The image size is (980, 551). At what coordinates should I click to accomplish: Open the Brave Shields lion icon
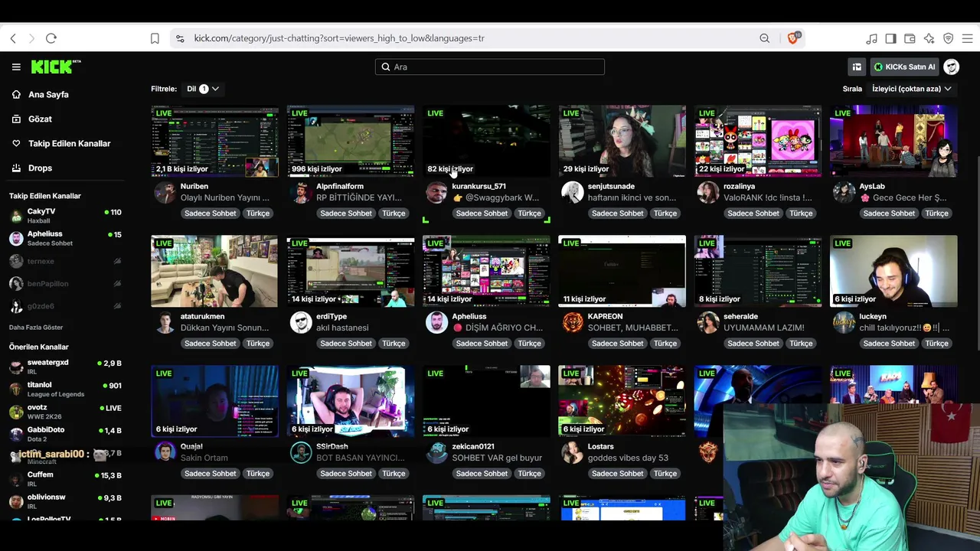pyautogui.click(x=793, y=38)
